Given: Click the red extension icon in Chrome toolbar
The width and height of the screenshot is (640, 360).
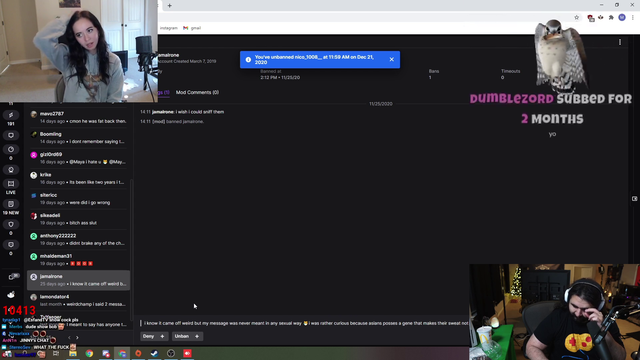Looking at the screenshot, I should (590, 18).
